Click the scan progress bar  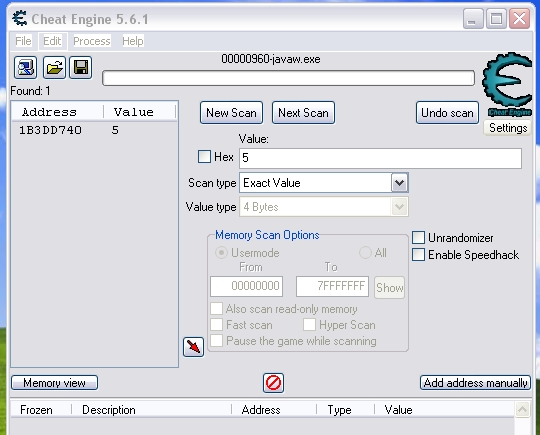point(289,78)
